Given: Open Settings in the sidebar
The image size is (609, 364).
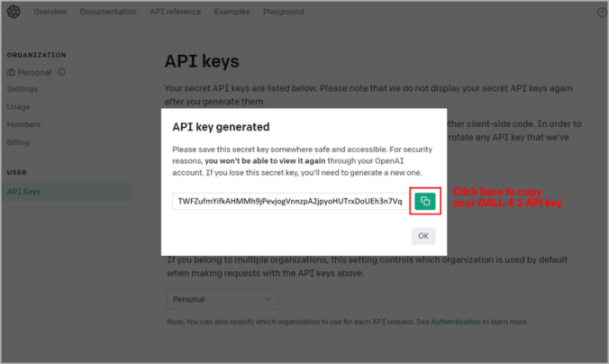Looking at the screenshot, I should tap(23, 89).
